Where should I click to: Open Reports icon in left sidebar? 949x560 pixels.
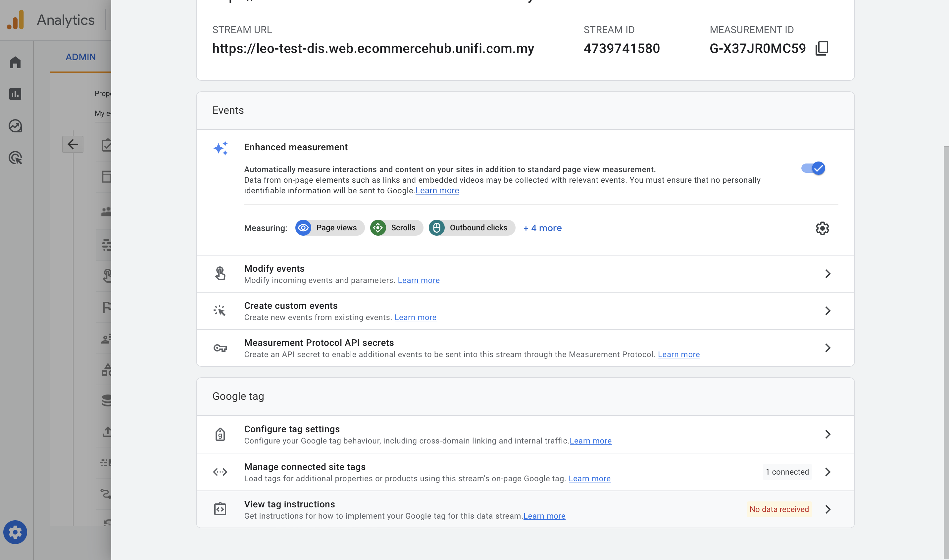(15, 94)
